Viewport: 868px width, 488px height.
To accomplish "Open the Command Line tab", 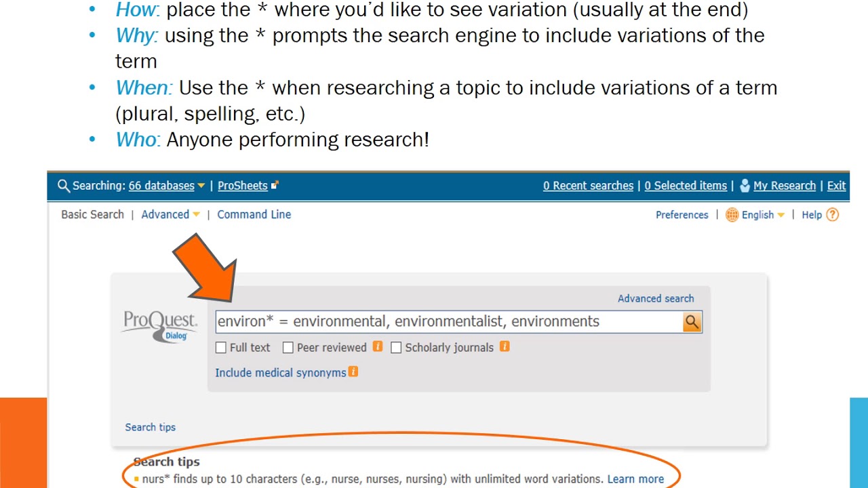I will click(254, 215).
